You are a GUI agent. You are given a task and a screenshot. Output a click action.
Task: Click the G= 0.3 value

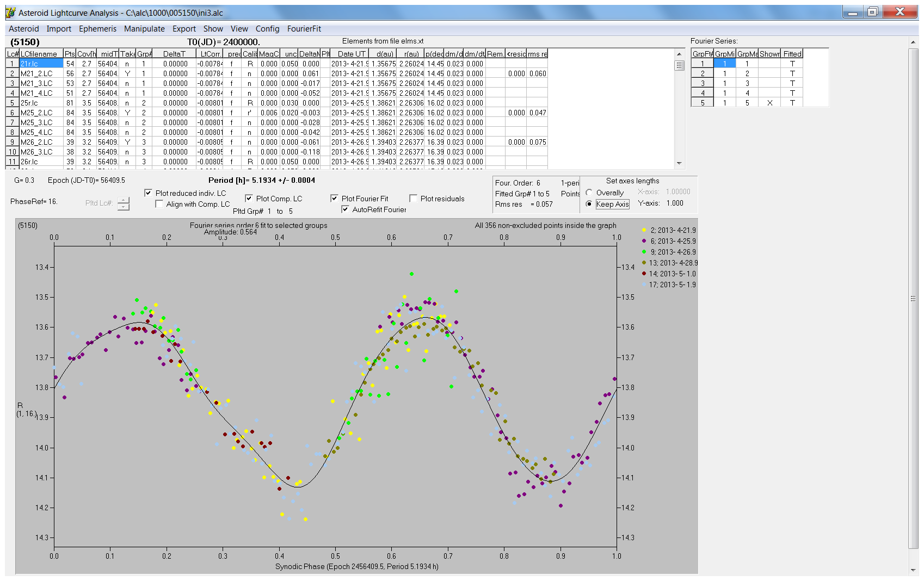click(24, 180)
